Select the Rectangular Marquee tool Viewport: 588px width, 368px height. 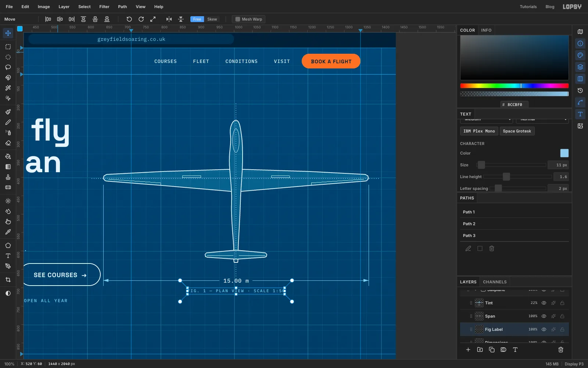point(8,47)
